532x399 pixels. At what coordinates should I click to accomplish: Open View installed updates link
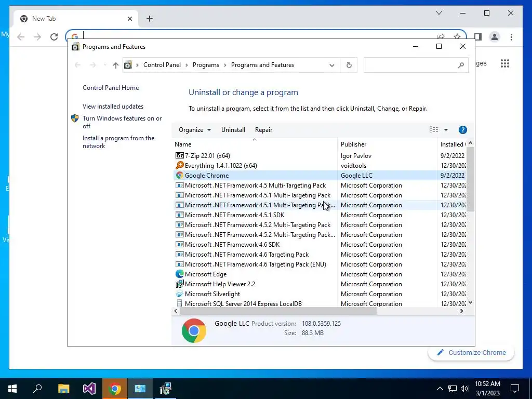click(113, 107)
